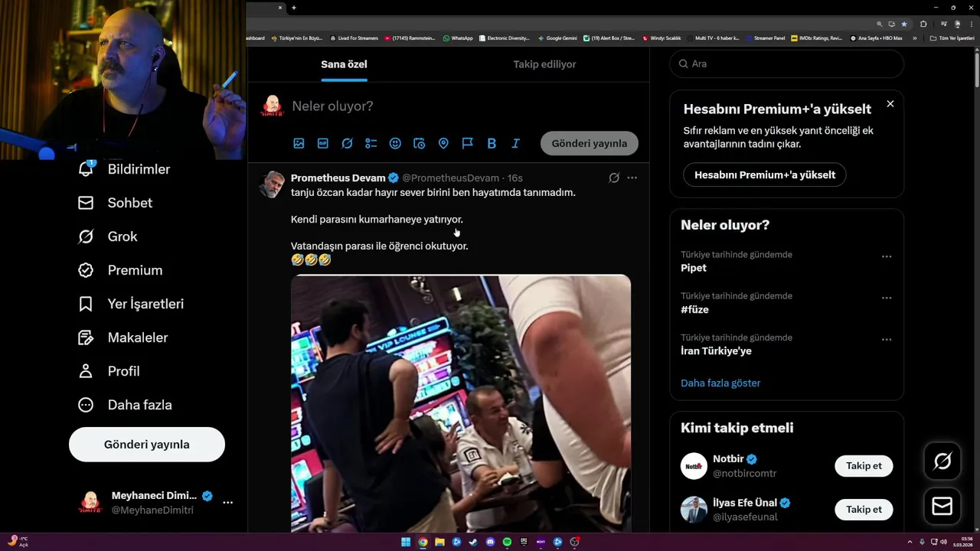
Task: Click the Ara search field
Action: (x=787, y=64)
